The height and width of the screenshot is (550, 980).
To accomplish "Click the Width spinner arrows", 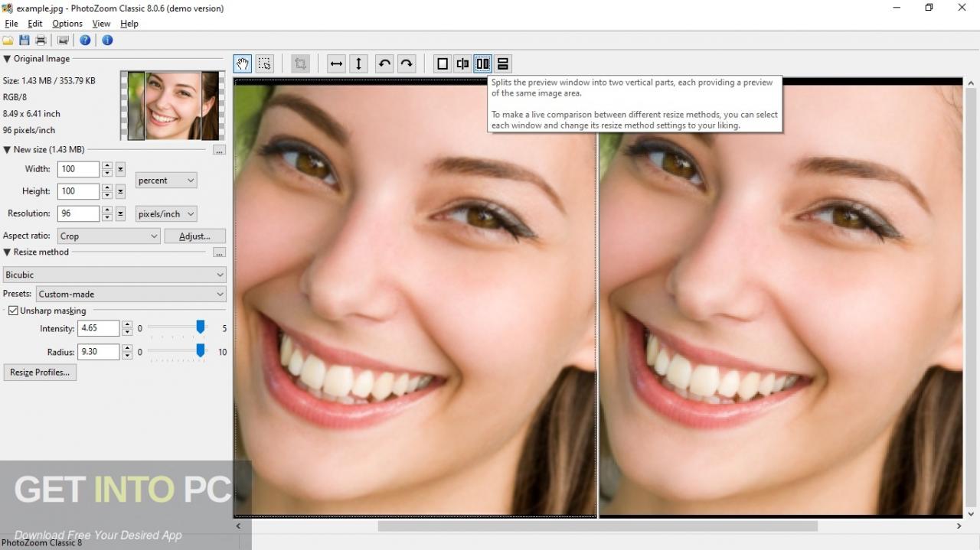I will [x=107, y=170].
